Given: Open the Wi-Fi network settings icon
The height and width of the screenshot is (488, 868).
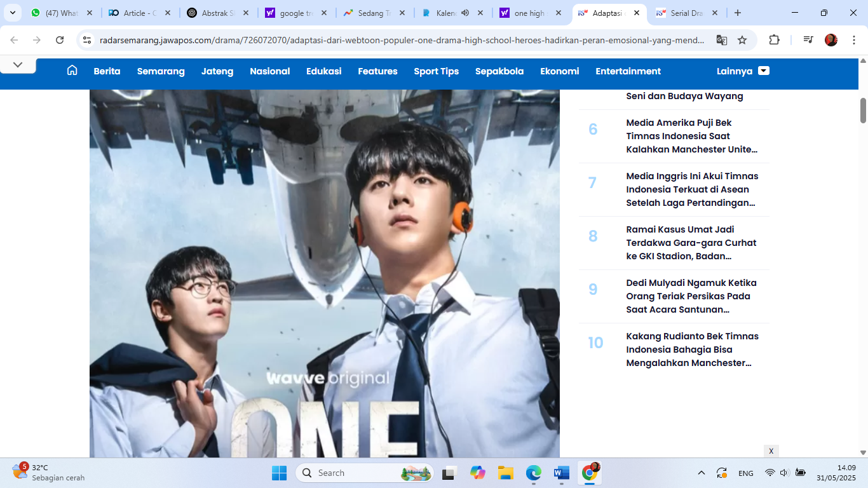Looking at the screenshot, I should (x=770, y=473).
